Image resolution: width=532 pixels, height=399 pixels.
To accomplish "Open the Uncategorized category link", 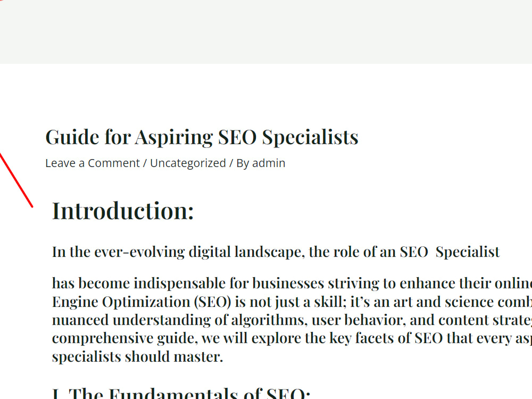I will pos(188,163).
